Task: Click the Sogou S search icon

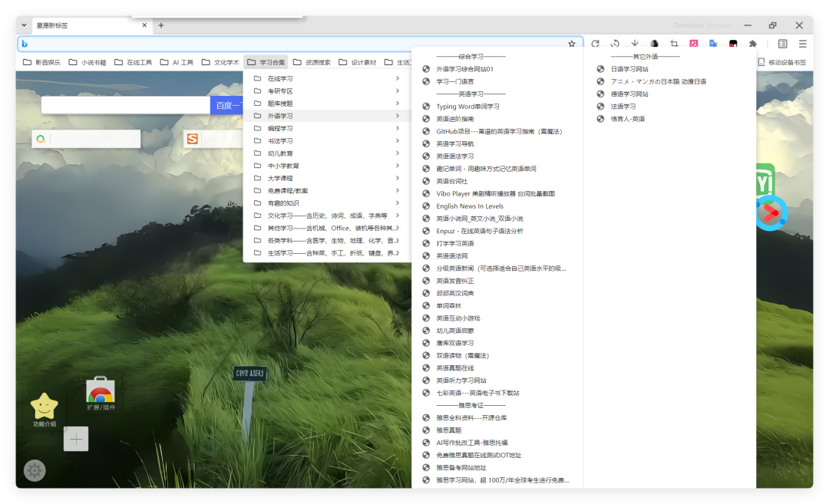Action: pyautogui.click(x=193, y=139)
